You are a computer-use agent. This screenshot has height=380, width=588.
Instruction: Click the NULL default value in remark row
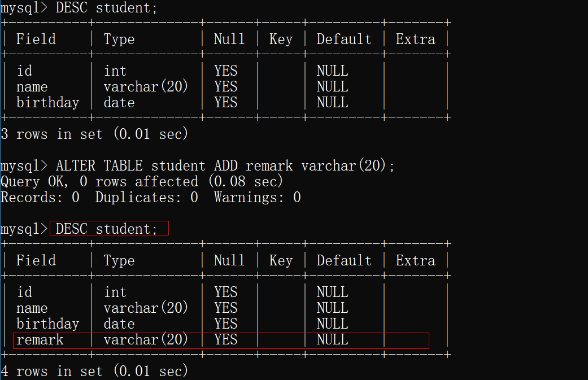pos(332,340)
